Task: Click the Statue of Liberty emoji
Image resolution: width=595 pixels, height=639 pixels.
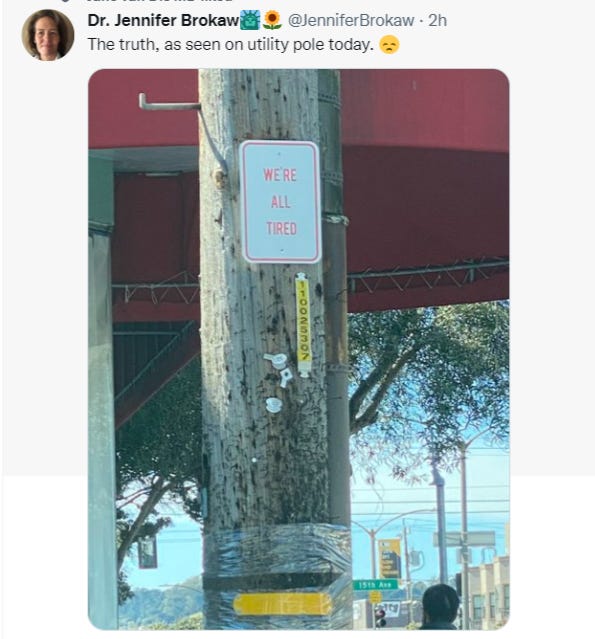Action: 250,20
